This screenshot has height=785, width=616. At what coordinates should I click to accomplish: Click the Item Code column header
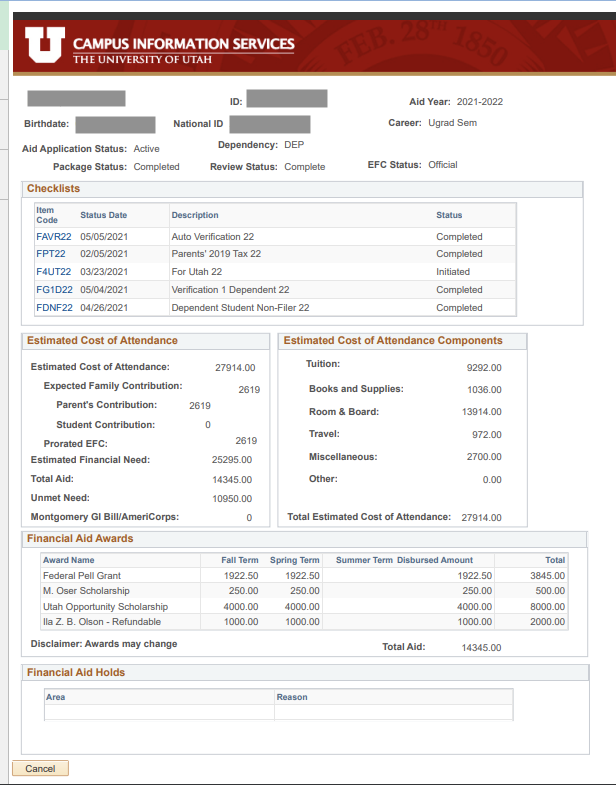[x=46, y=215]
